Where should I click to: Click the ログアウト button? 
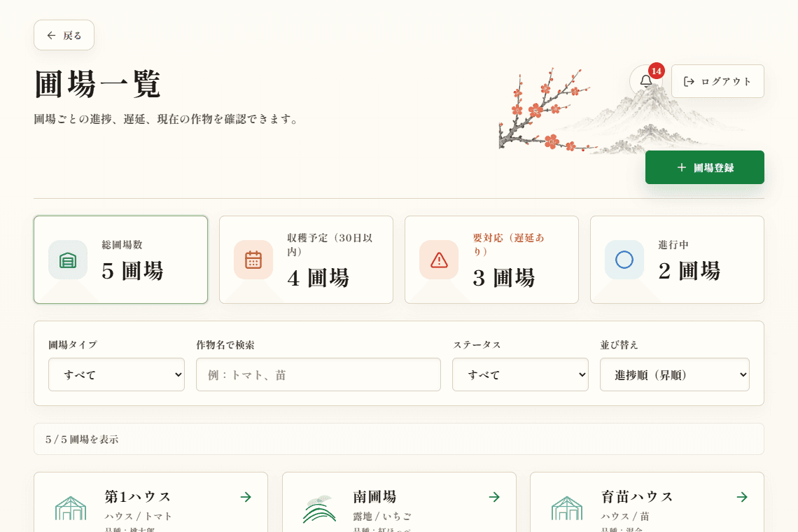click(x=717, y=81)
